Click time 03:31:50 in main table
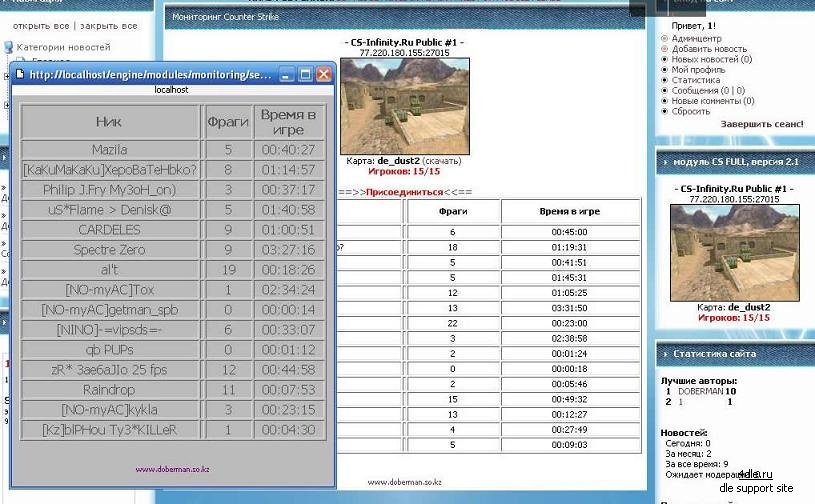This screenshot has width=815, height=504. click(x=570, y=308)
